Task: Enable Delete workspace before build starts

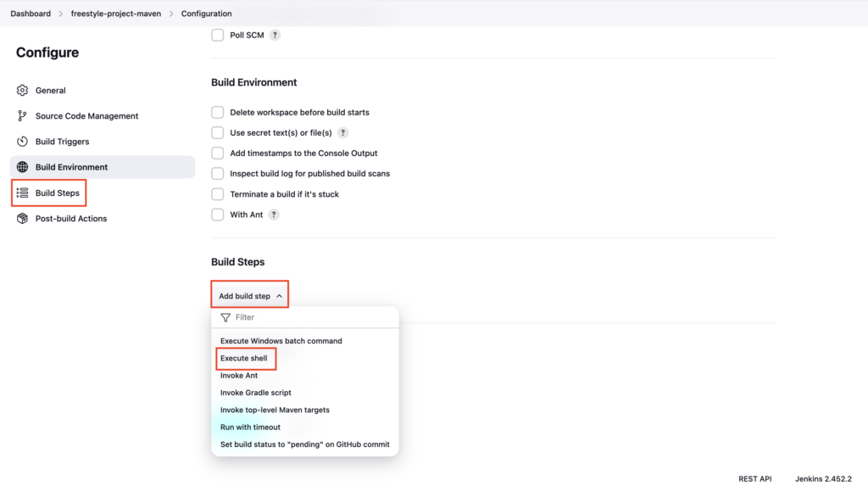Action: [x=218, y=113]
